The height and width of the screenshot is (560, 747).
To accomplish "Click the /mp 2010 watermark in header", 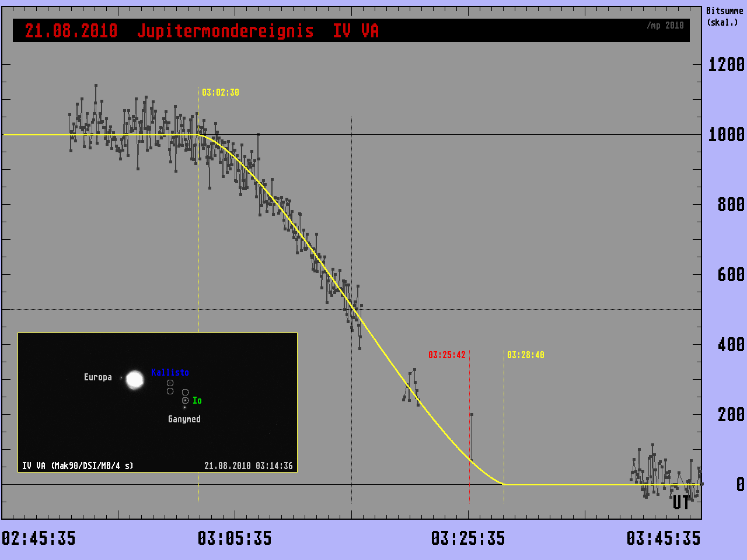I will click(665, 26).
